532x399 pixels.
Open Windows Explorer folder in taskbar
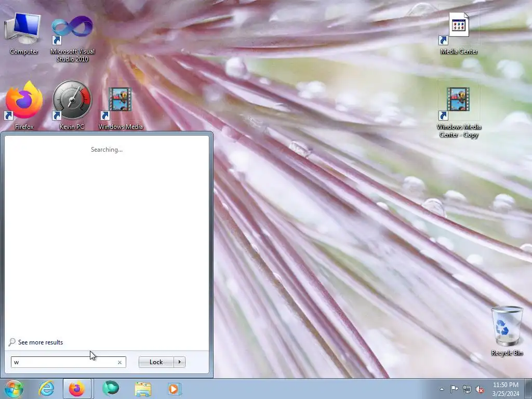143,389
